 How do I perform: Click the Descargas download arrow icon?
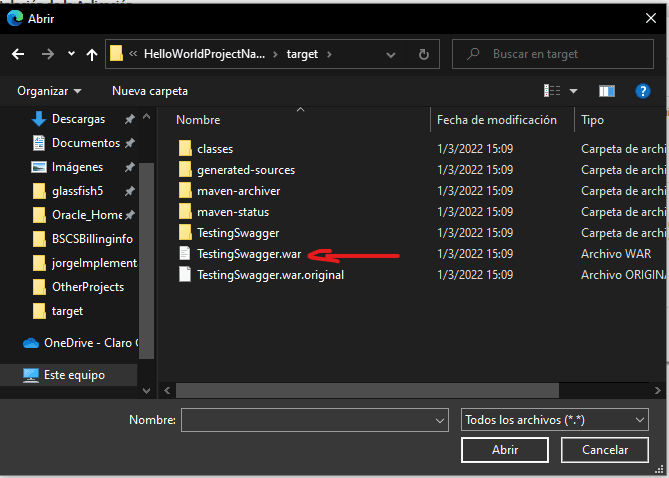(x=39, y=119)
